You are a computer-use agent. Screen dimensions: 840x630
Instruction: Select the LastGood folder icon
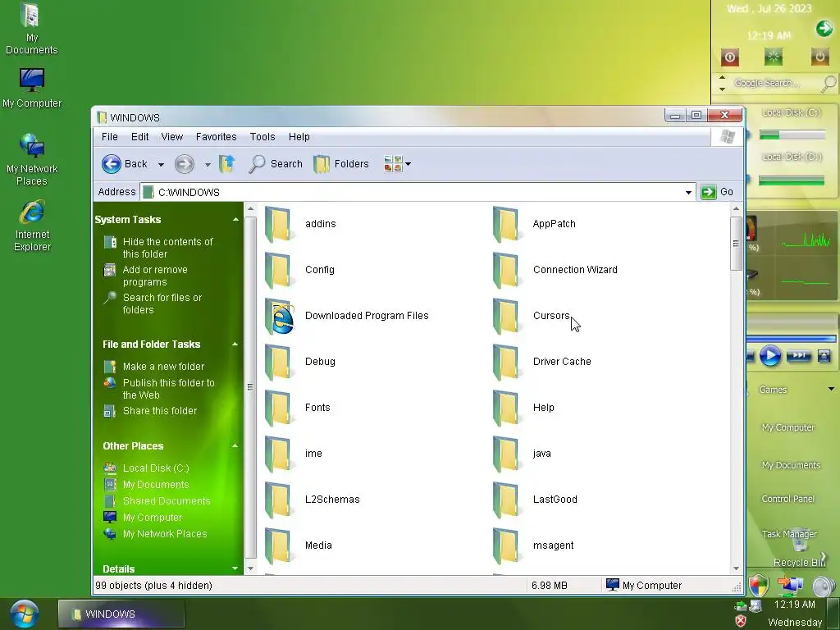click(x=505, y=500)
